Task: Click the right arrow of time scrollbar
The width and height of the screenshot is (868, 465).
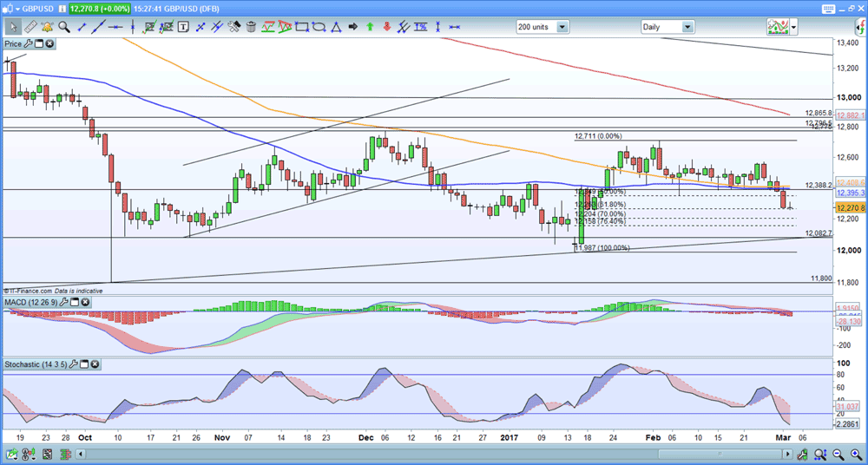Action: (788, 454)
